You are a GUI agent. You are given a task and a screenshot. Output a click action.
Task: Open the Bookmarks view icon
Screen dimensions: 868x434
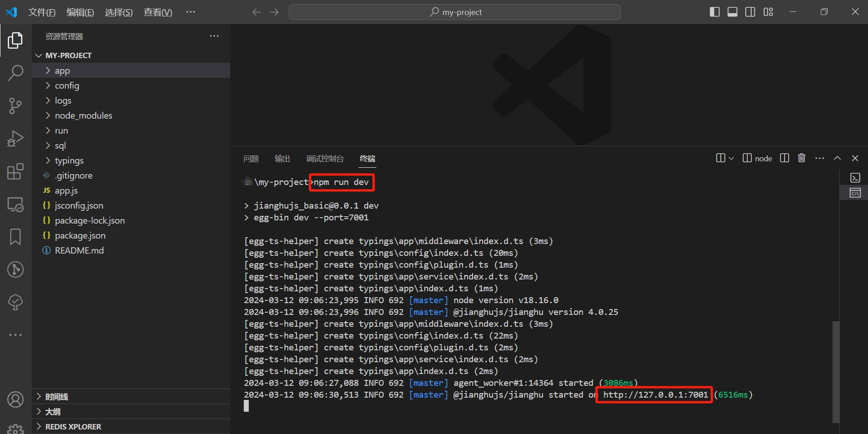[15, 237]
